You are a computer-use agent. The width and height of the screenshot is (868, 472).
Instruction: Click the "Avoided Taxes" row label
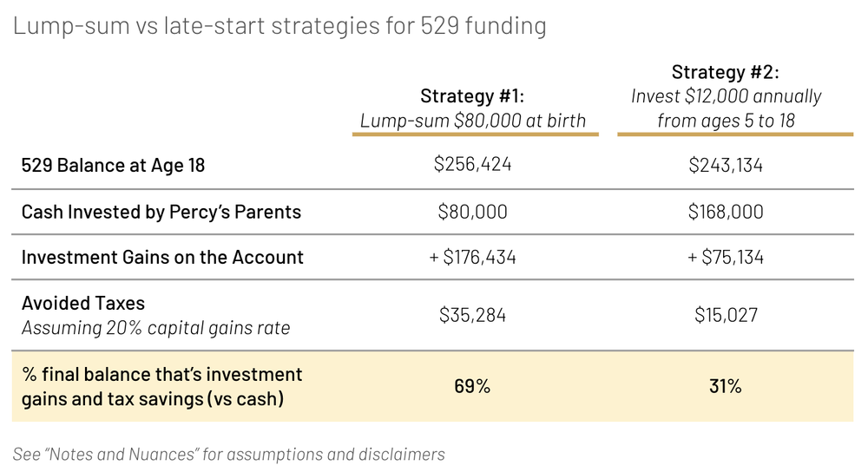tap(83, 303)
